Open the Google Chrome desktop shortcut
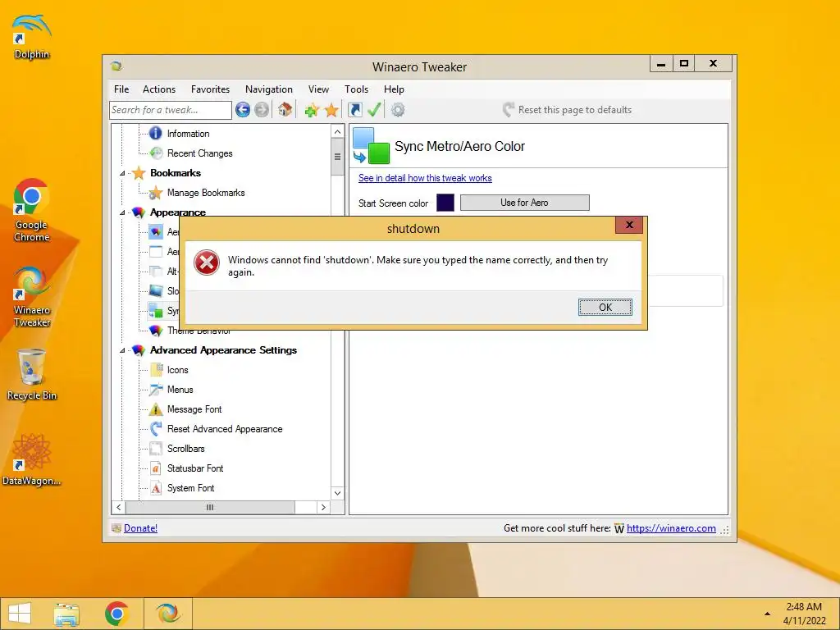 click(x=32, y=211)
